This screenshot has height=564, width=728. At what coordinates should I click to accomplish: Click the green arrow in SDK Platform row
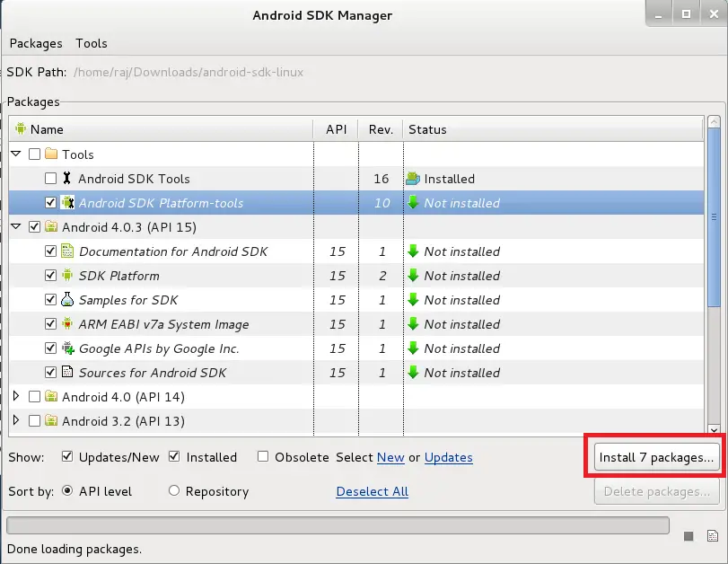coord(413,275)
